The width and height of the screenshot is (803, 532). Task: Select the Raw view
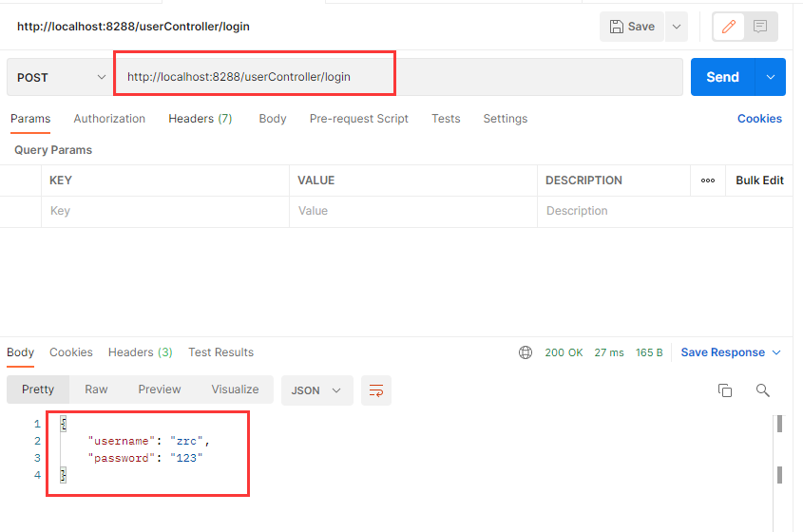(x=96, y=389)
